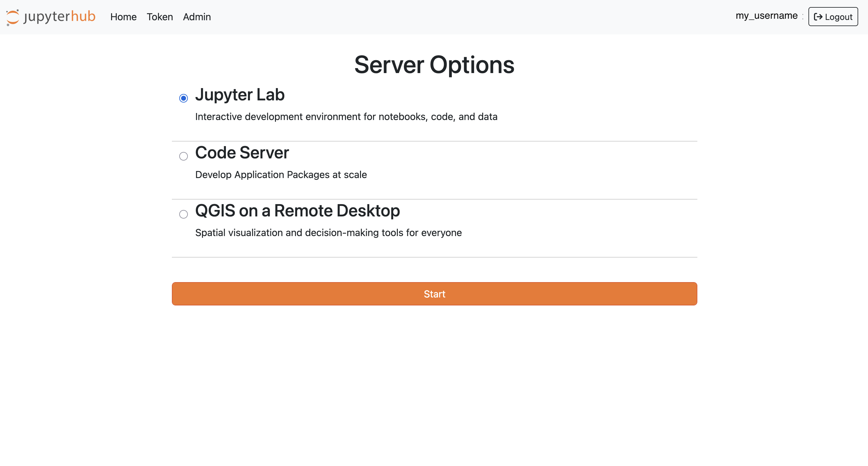Select the Code Server radio button
This screenshot has height=466, width=868.
point(183,156)
